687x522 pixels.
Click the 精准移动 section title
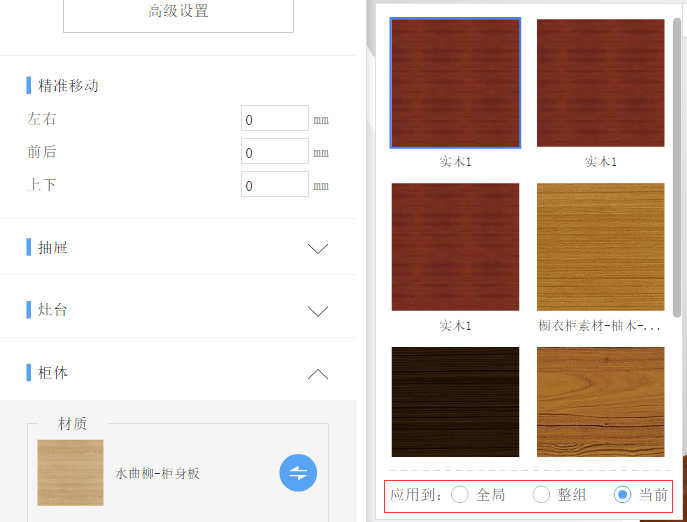point(68,85)
